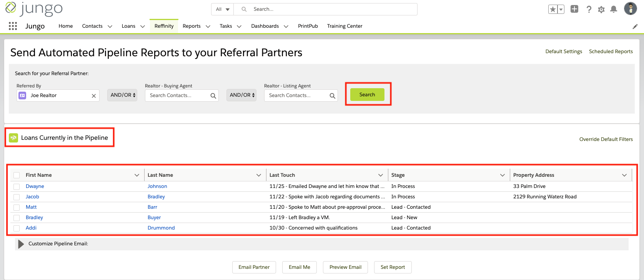
Task: View notifications bell icon
Action: click(x=614, y=9)
